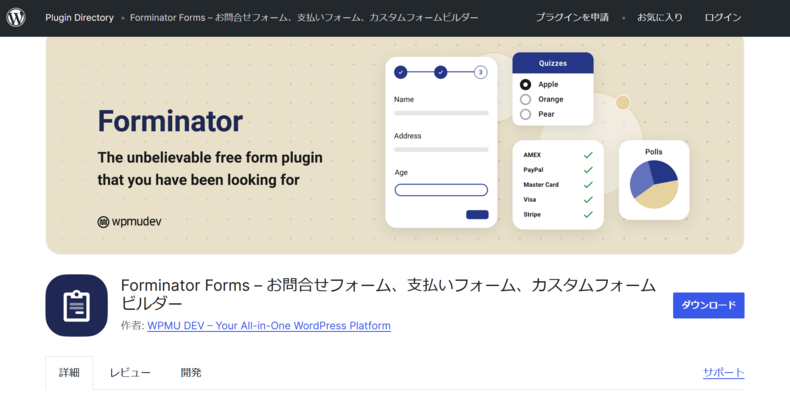This screenshot has height=405, width=790.
Task: Switch to the 開発 tab
Action: click(191, 373)
